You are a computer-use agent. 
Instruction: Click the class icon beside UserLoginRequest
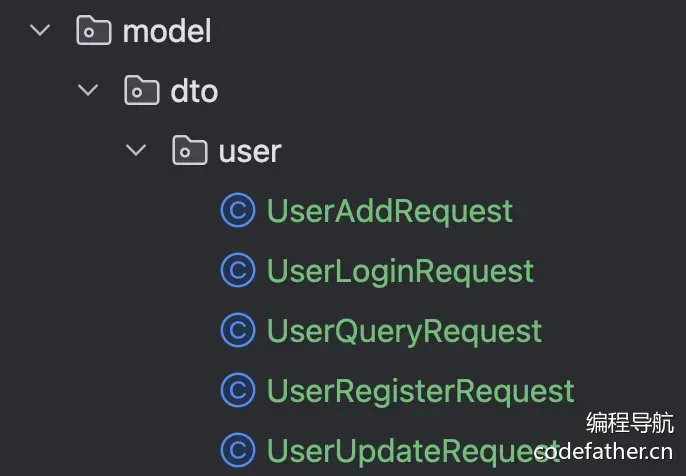(x=238, y=270)
